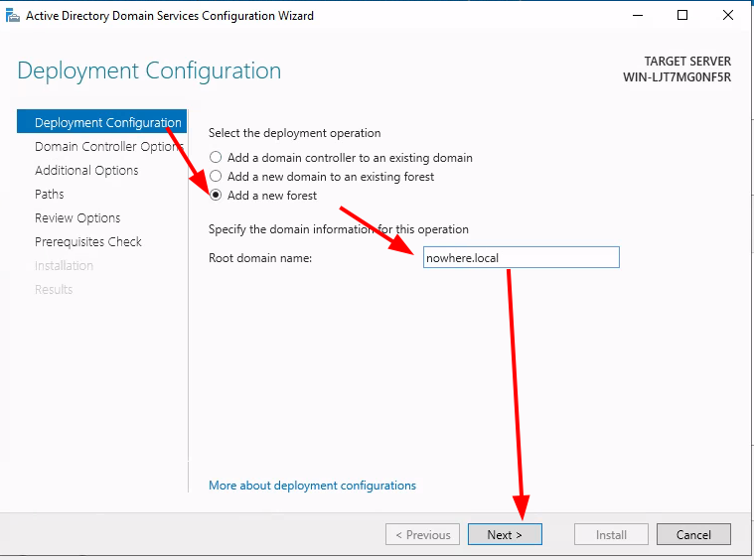The height and width of the screenshot is (560, 754).
Task: Click the Select the deployment operation text
Action: [x=295, y=133]
